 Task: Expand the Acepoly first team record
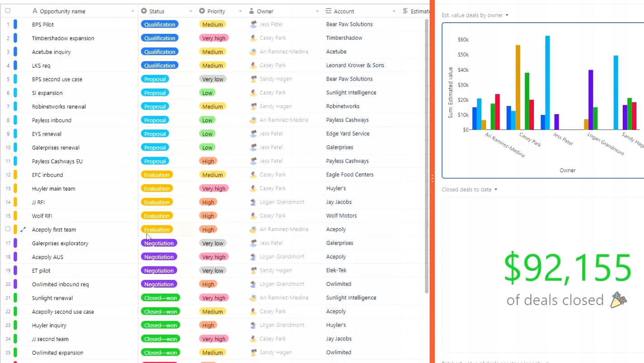pyautogui.click(x=23, y=229)
